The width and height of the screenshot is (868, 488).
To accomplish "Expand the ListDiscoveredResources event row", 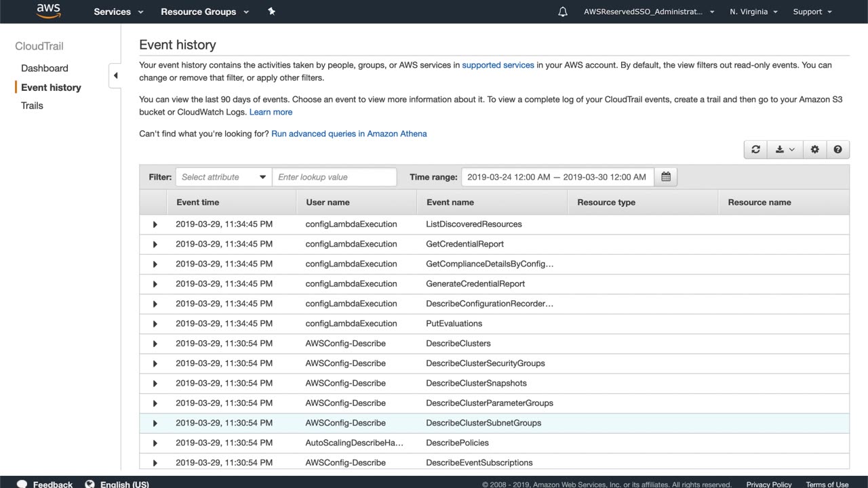I will click(155, 224).
